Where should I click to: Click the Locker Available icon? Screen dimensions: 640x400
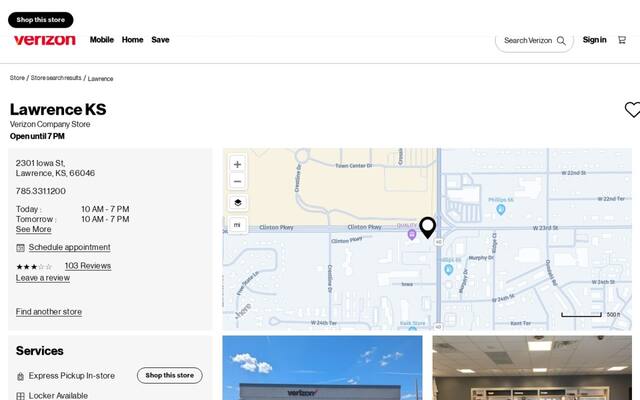click(x=20, y=396)
